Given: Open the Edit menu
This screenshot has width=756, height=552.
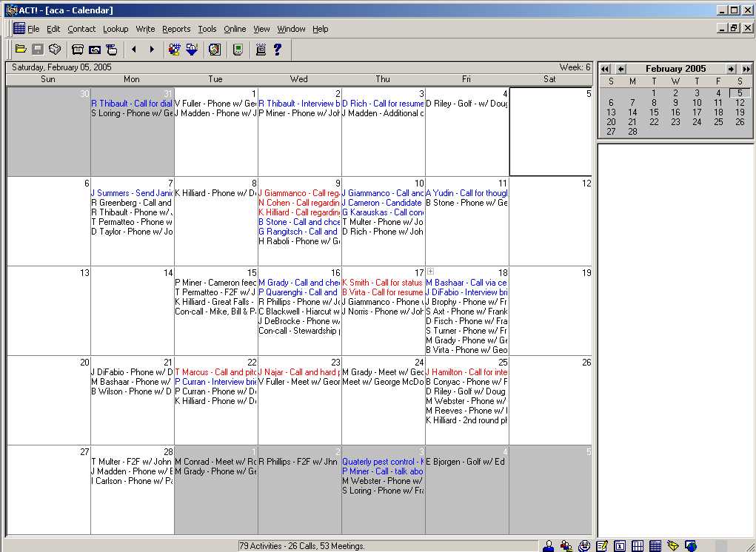Looking at the screenshot, I should tap(53, 29).
